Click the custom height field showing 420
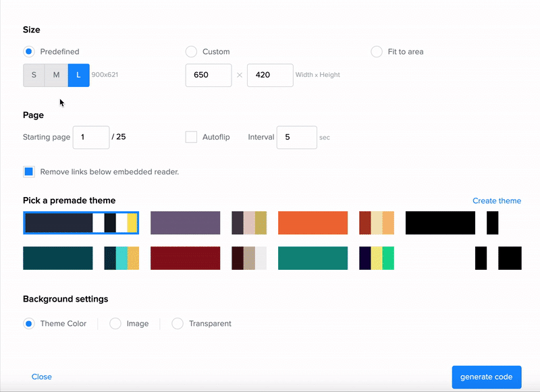This screenshot has height=392, width=540. point(269,75)
